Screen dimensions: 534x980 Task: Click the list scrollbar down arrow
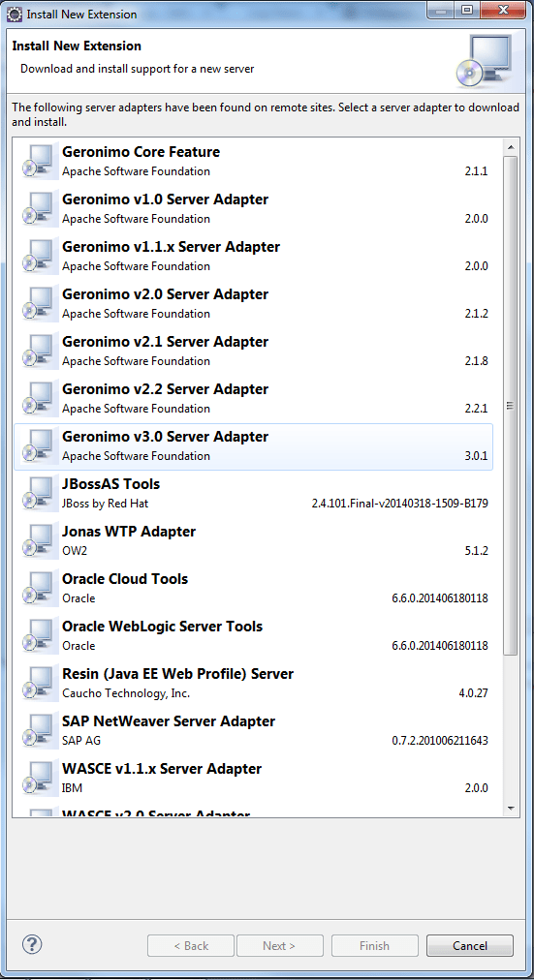[511, 809]
